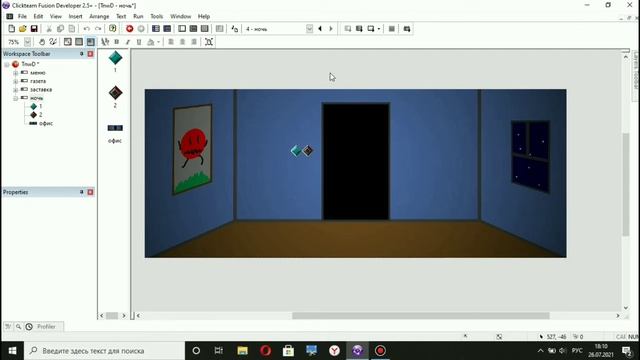Toggle bold text formatting
The width and height of the screenshot is (640, 360).
click(x=117, y=42)
